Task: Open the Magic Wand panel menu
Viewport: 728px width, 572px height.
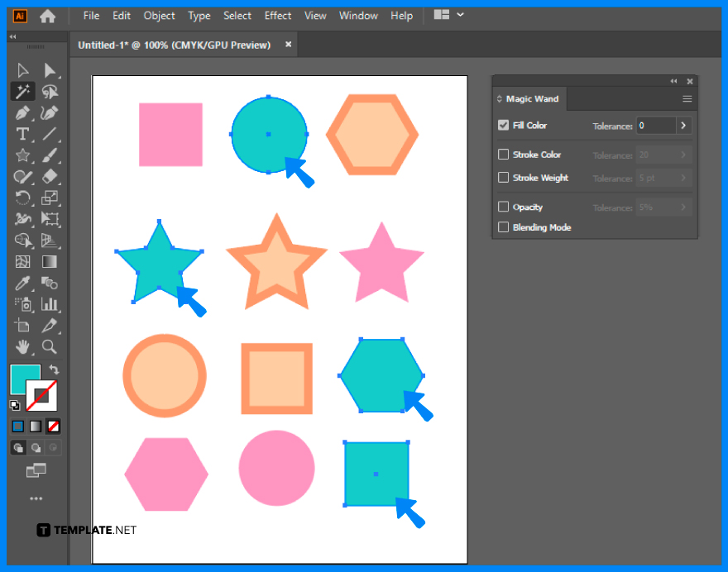Action: [687, 98]
